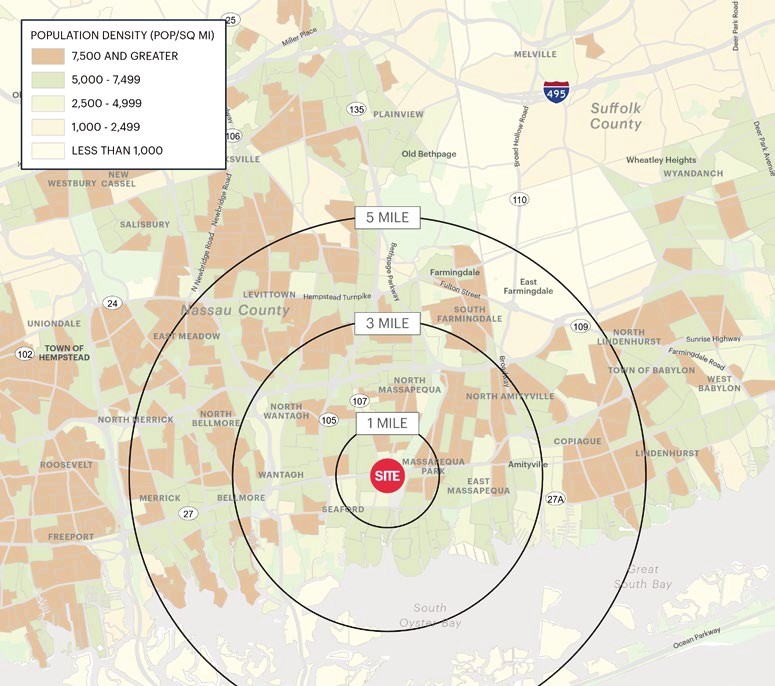Click the EAST MASSAPEQUA label
The width and height of the screenshot is (775, 686).
478,486
